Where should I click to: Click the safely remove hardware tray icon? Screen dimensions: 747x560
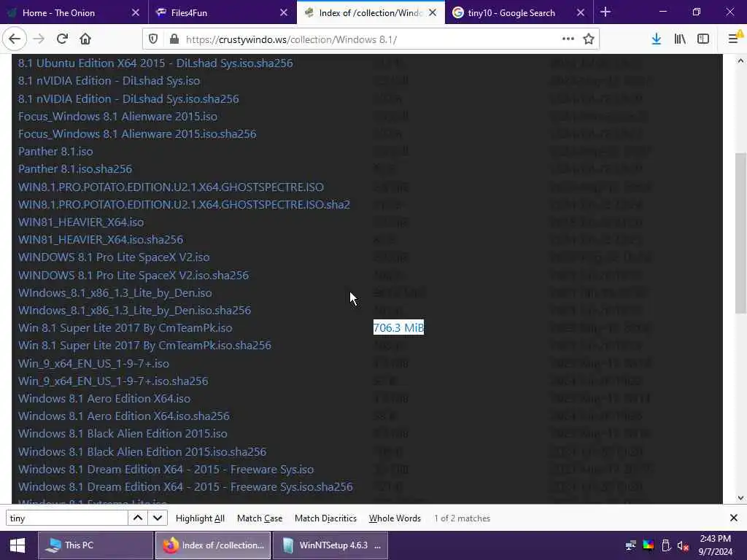click(666, 545)
